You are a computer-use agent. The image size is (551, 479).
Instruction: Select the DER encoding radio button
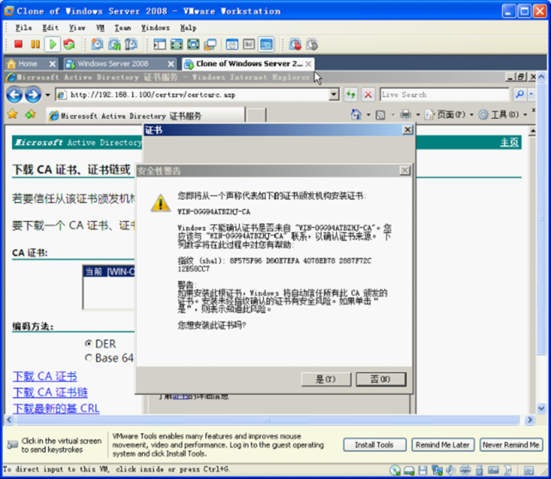tap(89, 343)
